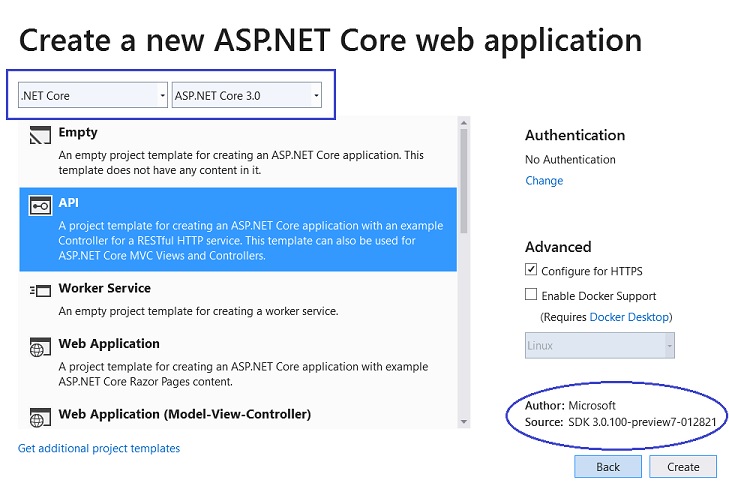Click the Model-View-Controller template icon
The width and height of the screenshot is (729, 489).
[40, 417]
